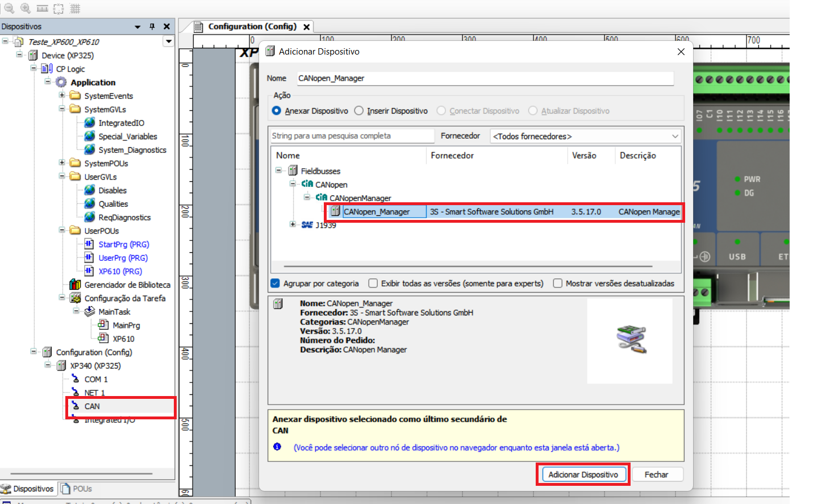Switch to the POUs tab
The image size is (826, 504).
click(x=77, y=489)
